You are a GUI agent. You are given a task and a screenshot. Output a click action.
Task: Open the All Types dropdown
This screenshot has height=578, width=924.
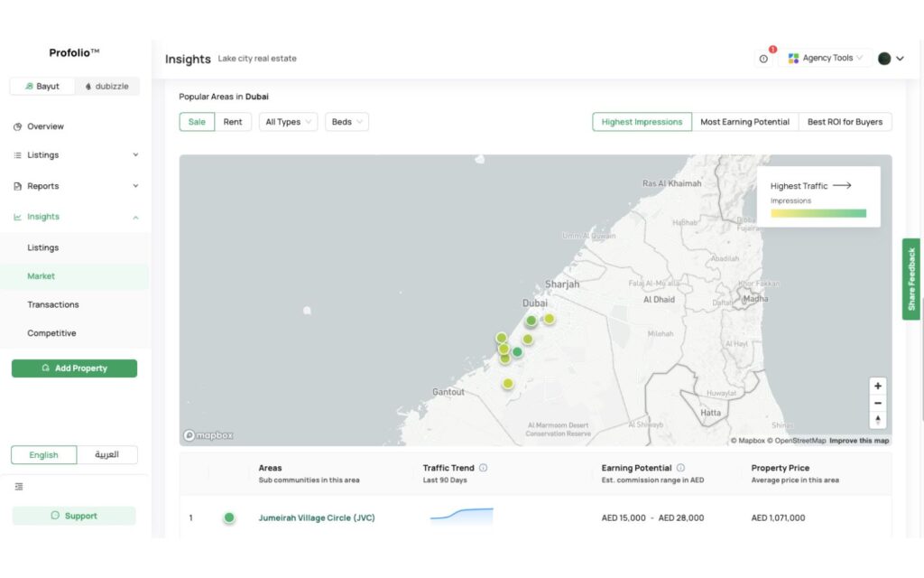click(x=288, y=122)
